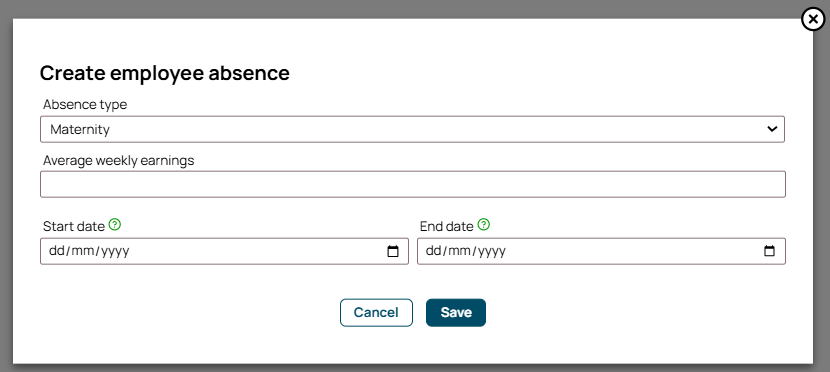The image size is (830, 372).
Task: Click the Absence type label
Action: 85,105
